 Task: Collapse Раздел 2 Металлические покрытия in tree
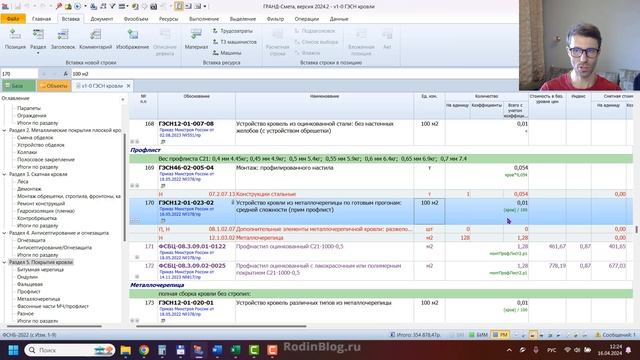[4, 130]
